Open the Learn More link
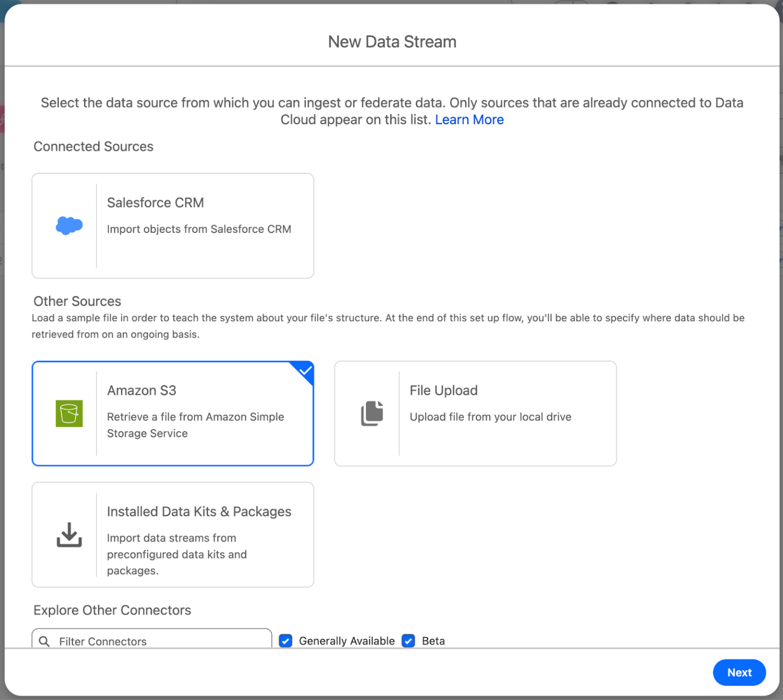This screenshot has width=783, height=700. click(x=469, y=120)
